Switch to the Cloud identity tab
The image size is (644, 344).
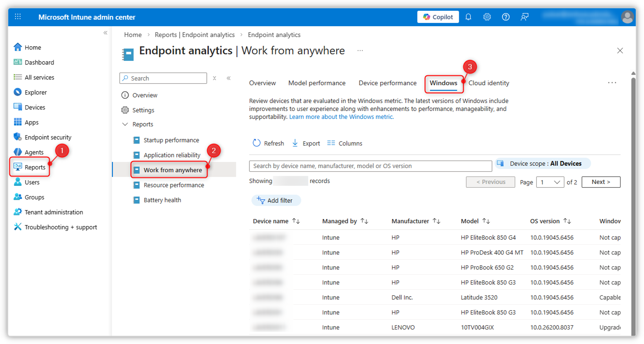pyautogui.click(x=489, y=83)
